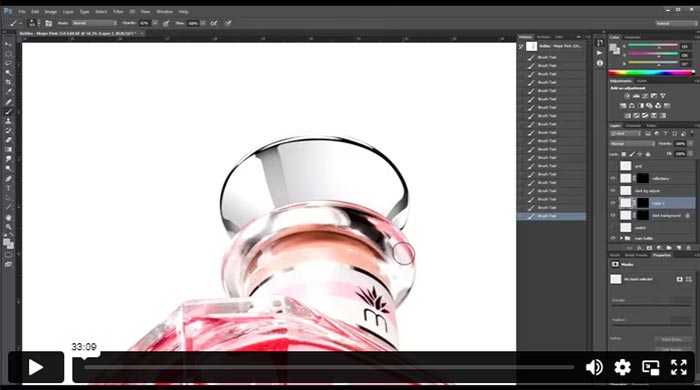Enter fullscreen video mode

[679, 367]
